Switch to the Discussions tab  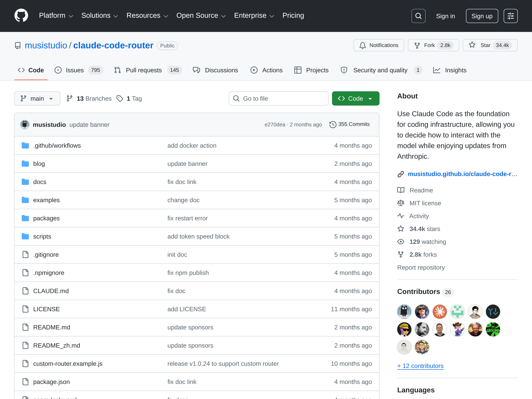point(215,70)
